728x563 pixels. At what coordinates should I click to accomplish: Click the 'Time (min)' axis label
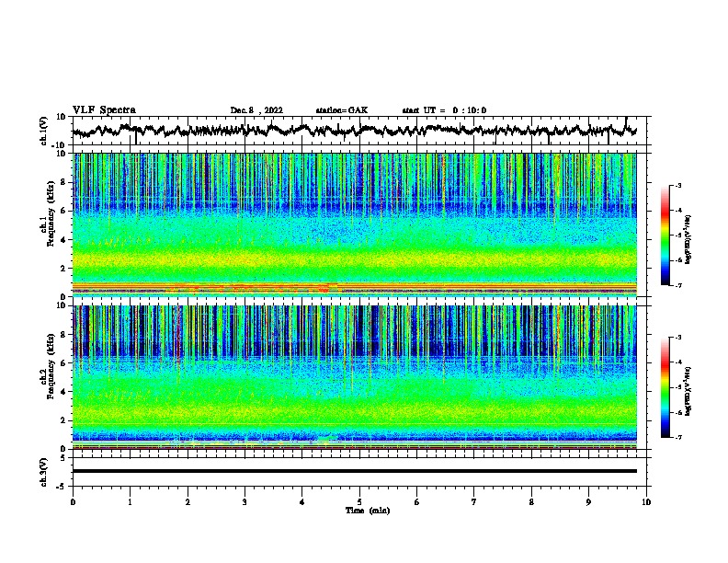coord(368,511)
